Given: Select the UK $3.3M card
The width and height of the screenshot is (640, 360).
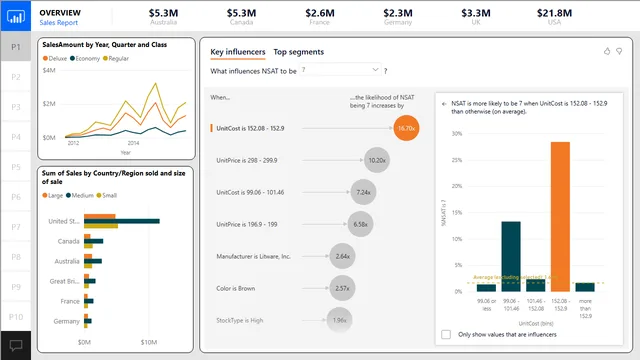Looking at the screenshot, I should (476, 16).
